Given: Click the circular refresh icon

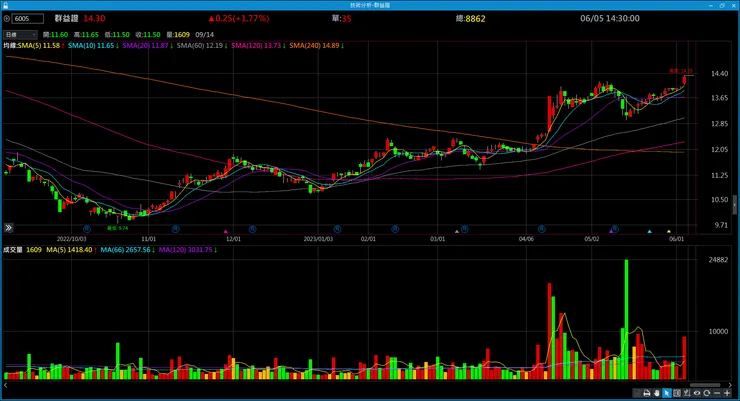Looking at the screenshot, I should click(706, 393).
